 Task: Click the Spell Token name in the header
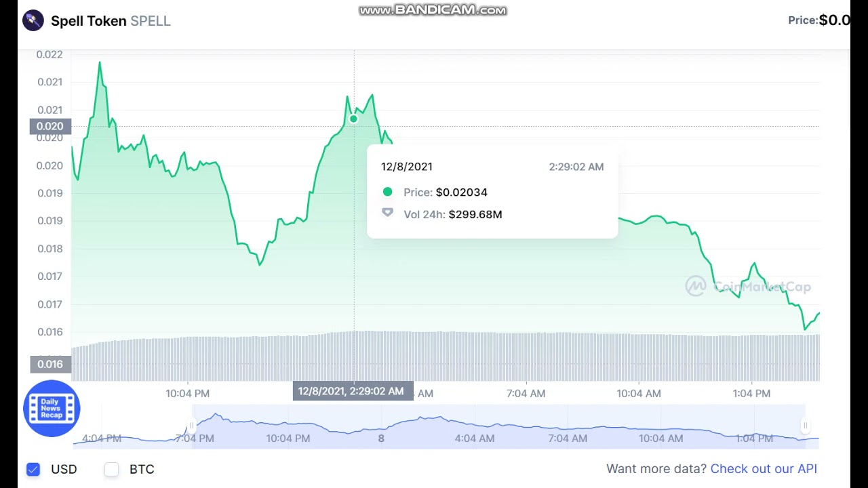(x=89, y=21)
